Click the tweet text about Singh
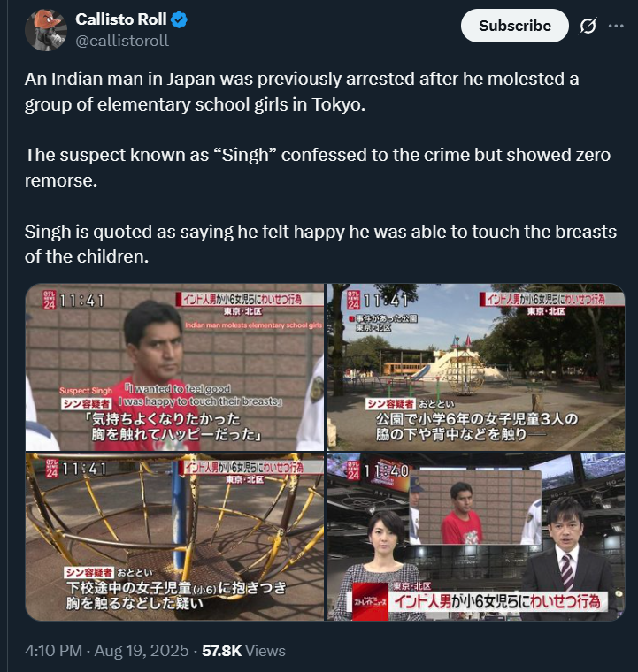The image size is (638, 672). (318, 168)
